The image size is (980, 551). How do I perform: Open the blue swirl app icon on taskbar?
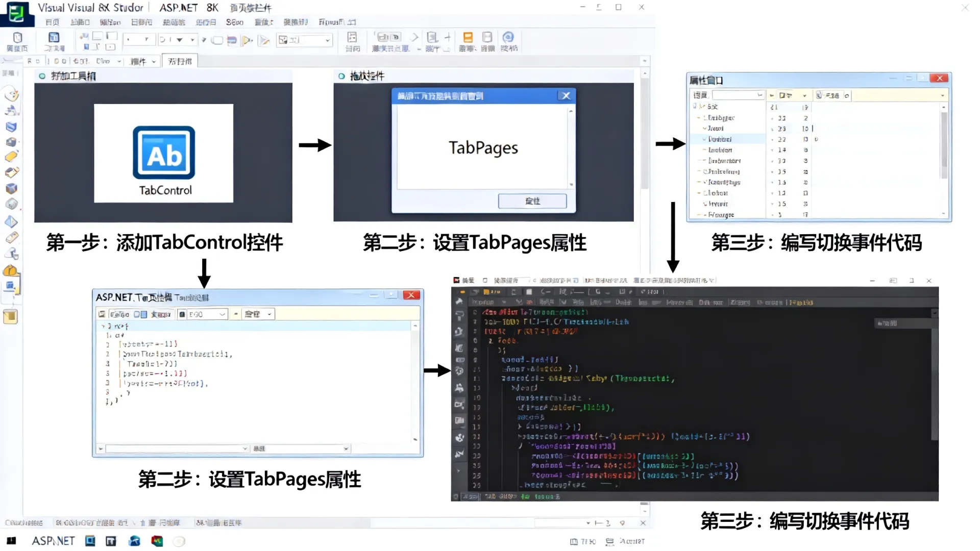134,541
